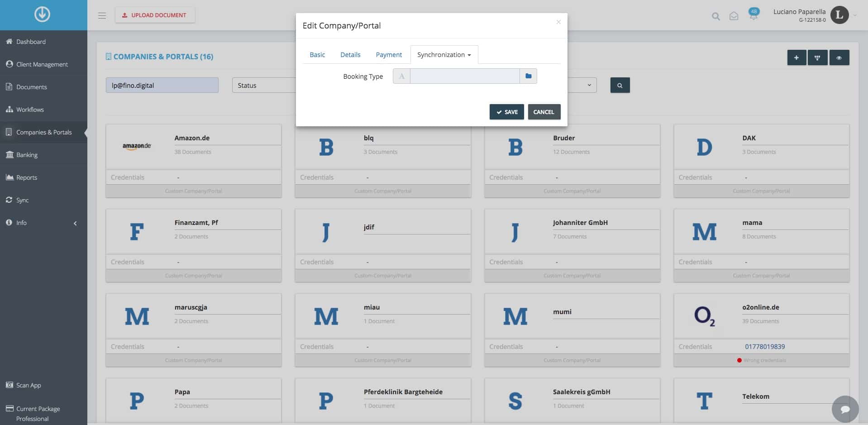This screenshot has height=425, width=868.
Task: Click the lp@fino.digital filter field
Action: tap(162, 85)
